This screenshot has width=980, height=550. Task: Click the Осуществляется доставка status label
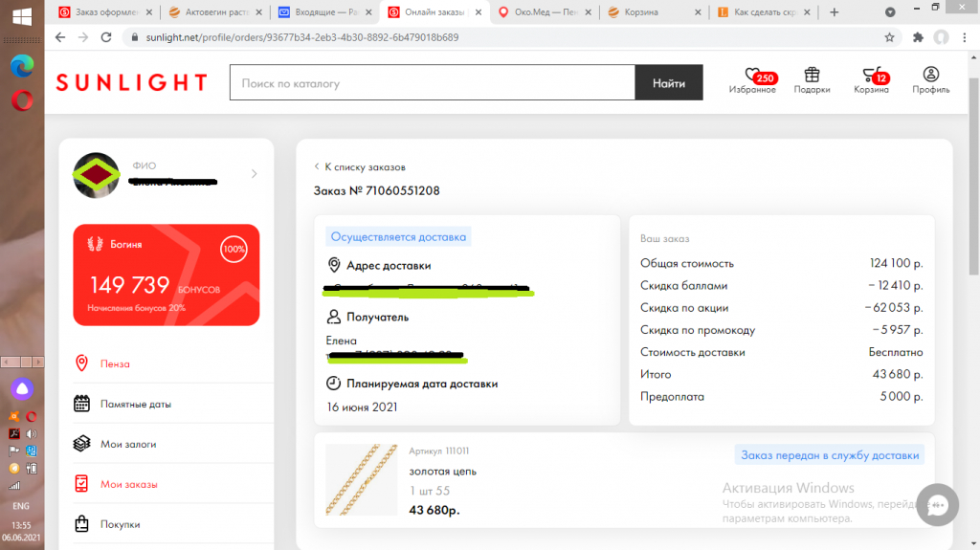pos(398,237)
